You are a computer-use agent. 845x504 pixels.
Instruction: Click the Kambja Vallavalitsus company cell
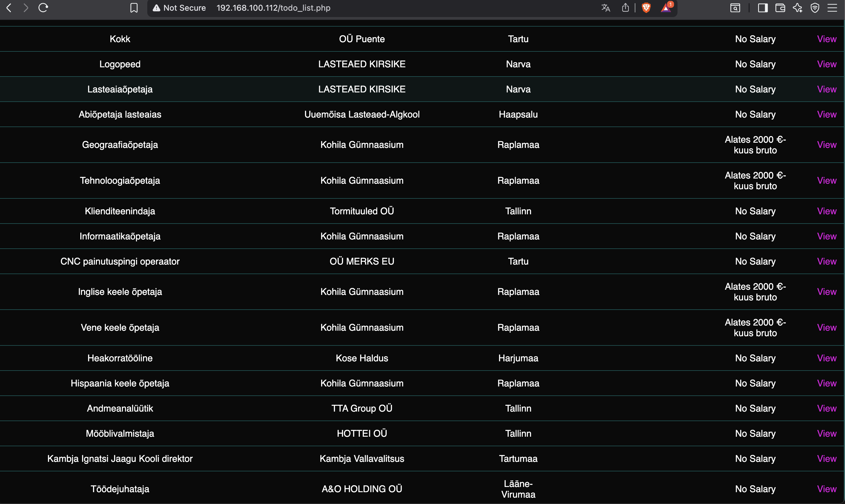click(x=362, y=459)
